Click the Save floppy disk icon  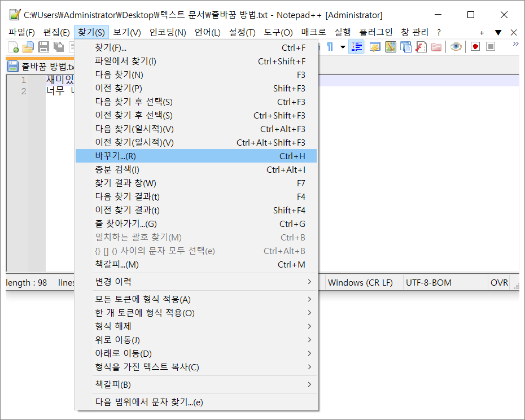[43, 47]
